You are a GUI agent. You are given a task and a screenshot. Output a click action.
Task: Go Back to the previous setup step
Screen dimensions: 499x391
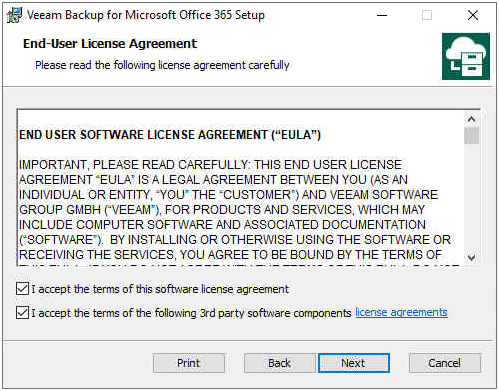click(280, 363)
